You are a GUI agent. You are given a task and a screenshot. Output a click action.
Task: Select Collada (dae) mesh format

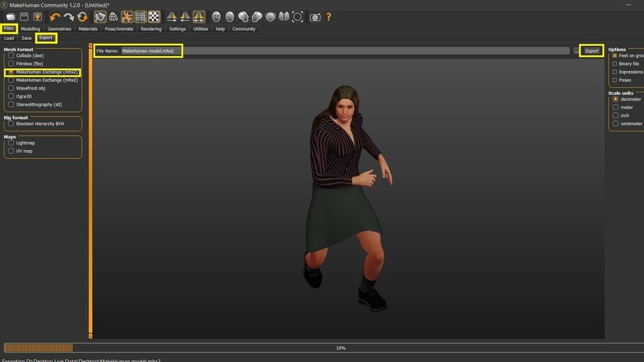click(x=11, y=55)
